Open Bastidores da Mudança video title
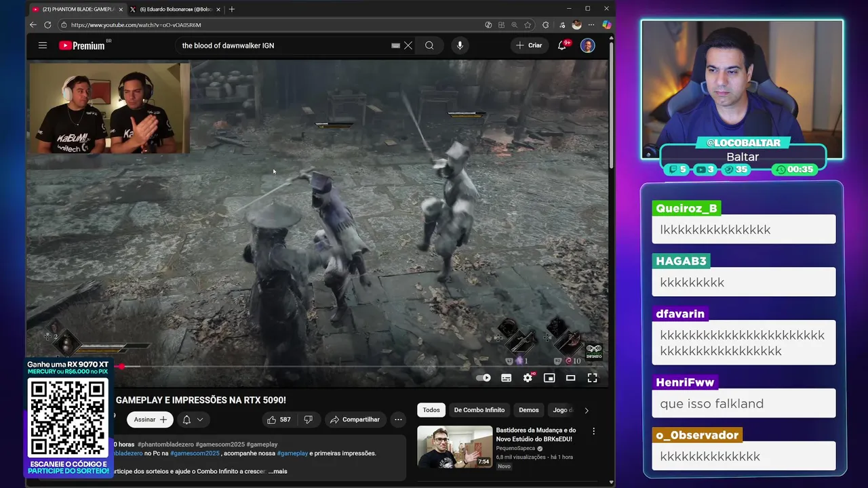 click(x=536, y=434)
